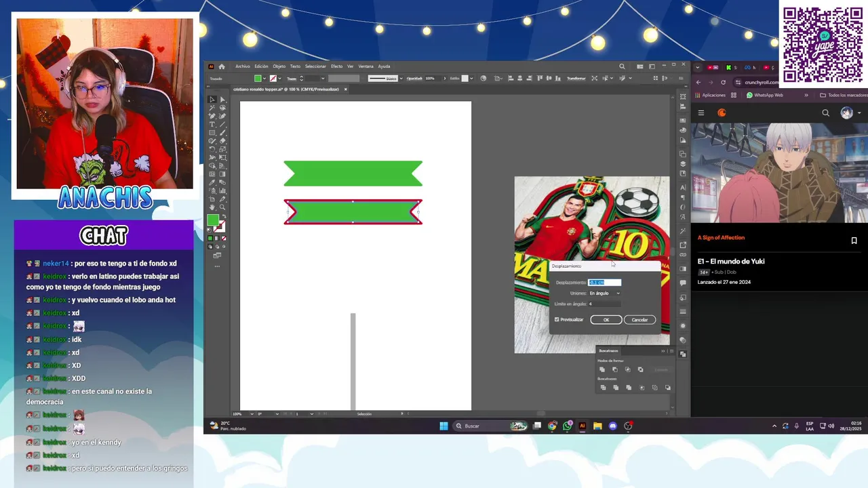
Task: Switch to Color fill mode button
Action: (x=210, y=238)
